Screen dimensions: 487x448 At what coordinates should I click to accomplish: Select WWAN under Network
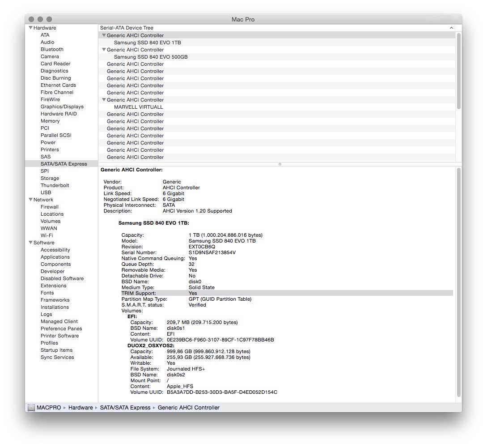49,228
